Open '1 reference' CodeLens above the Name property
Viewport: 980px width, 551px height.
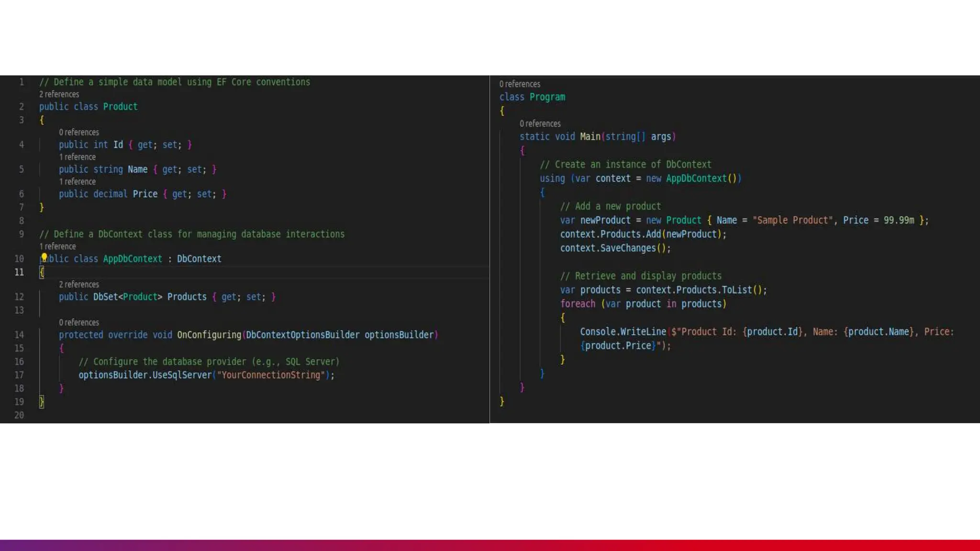click(x=77, y=157)
